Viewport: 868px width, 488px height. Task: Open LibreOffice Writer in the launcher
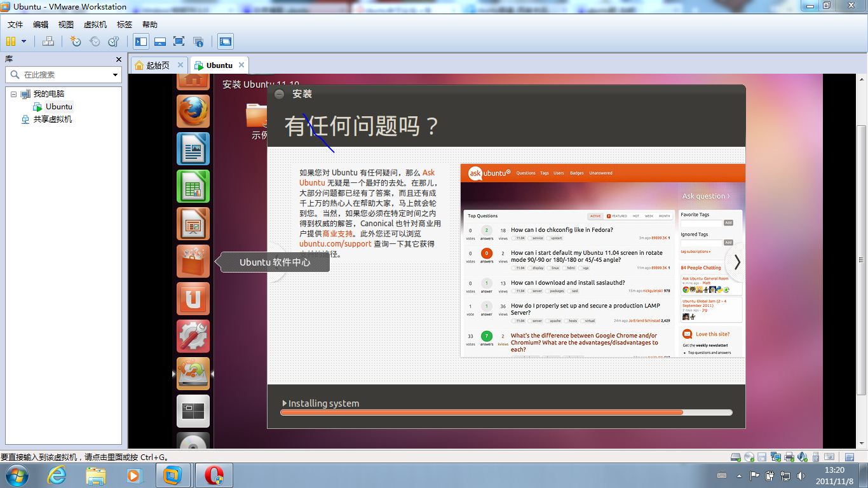click(x=193, y=149)
